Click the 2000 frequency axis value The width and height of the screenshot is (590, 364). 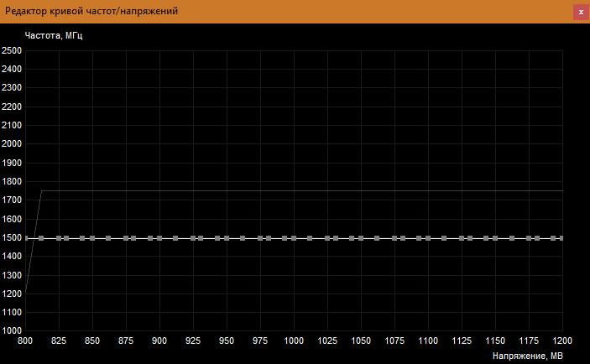pos(12,143)
